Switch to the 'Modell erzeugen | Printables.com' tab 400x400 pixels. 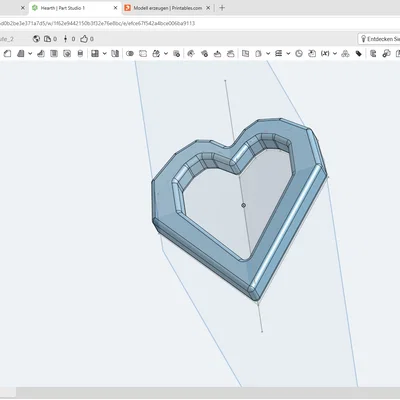coord(168,8)
